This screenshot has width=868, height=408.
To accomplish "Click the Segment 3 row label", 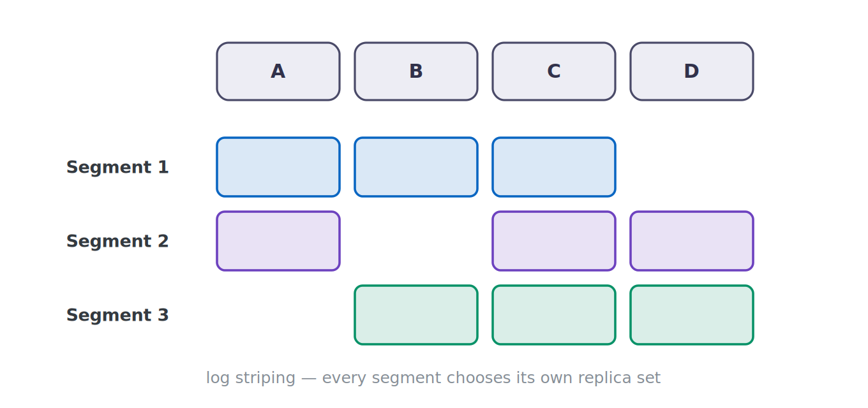I will pyautogui.click(x=117, y=316).
